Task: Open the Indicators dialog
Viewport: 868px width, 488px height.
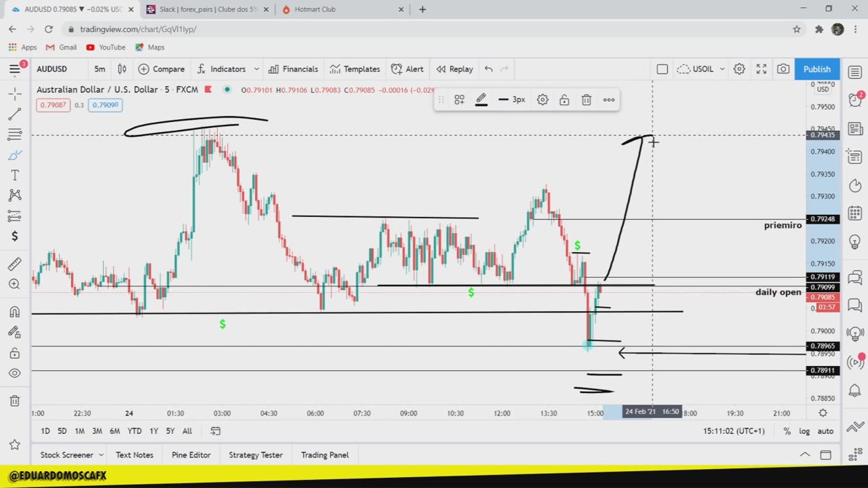Action: [x=221, y=69]
